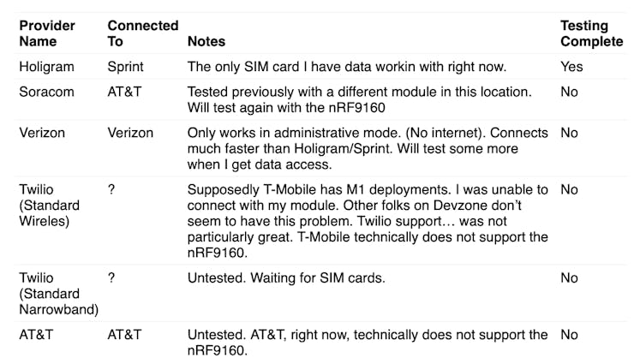
Task: Select the Soracom provider cell
Action: [46, 92]
